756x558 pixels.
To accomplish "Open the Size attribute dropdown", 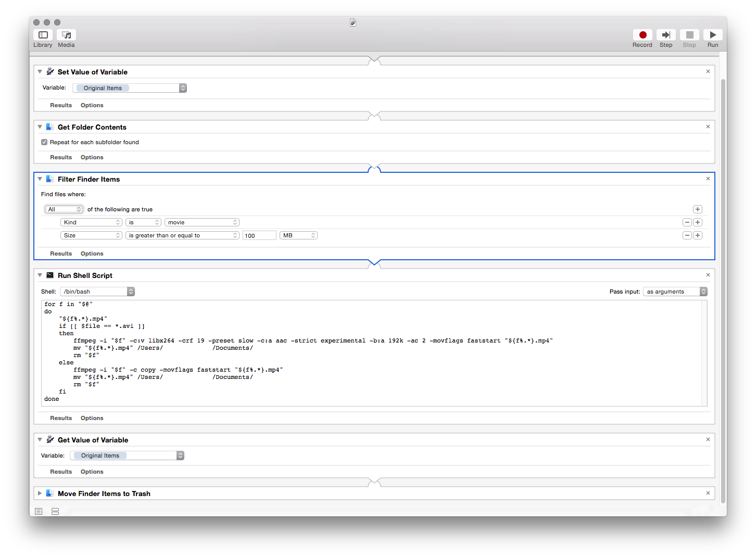I will pyautogui.click(x=91, y=235).
